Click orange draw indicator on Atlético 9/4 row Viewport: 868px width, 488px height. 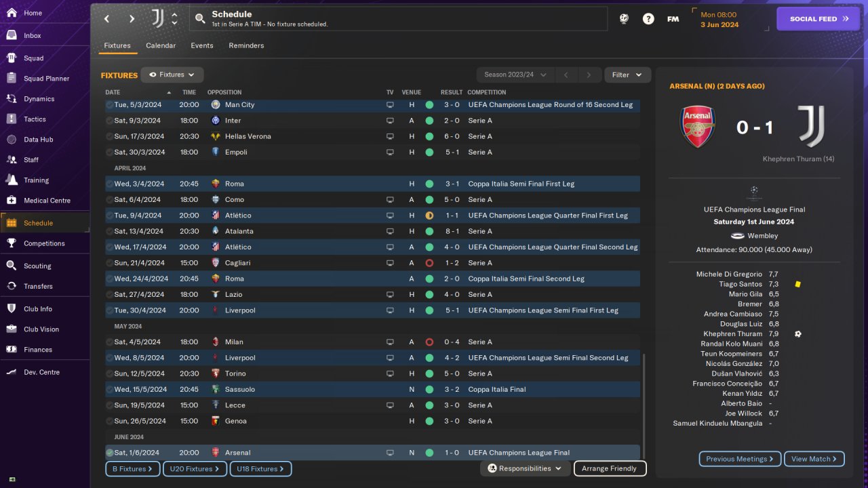(x=429, y=216)
